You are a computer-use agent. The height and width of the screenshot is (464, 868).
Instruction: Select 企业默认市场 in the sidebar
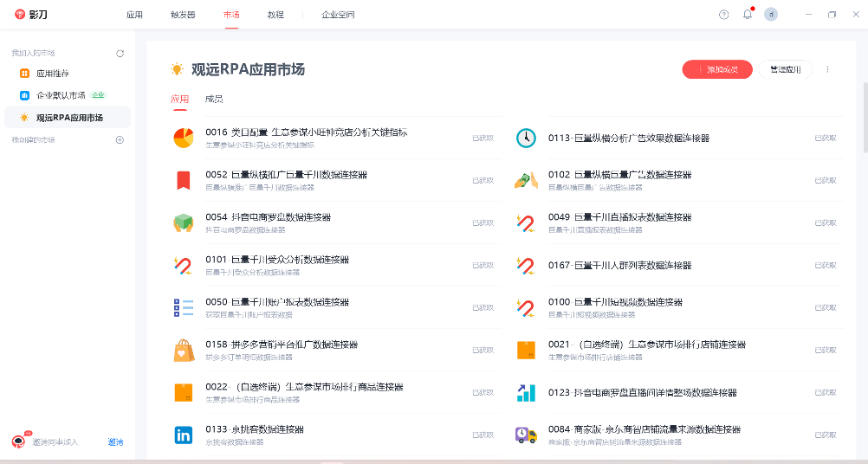click(61, 95)
